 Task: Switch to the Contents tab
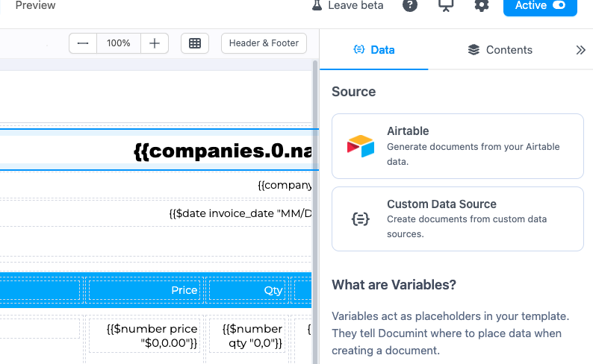500,50
